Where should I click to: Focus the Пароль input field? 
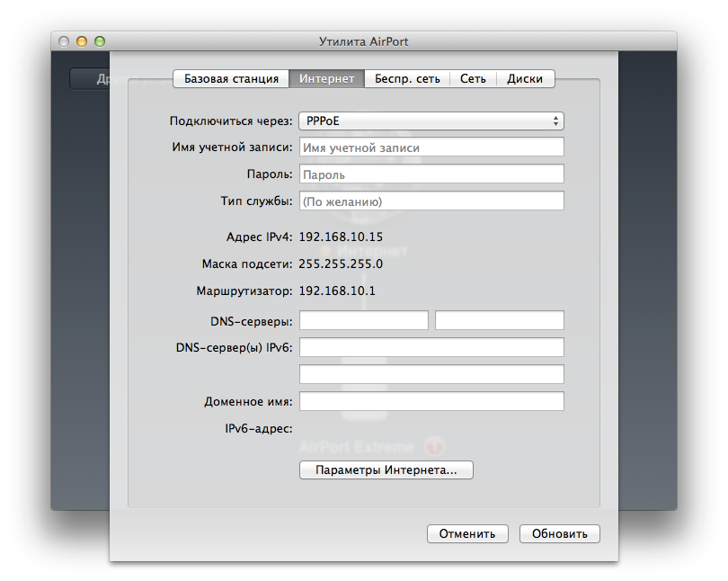(431, 174)
